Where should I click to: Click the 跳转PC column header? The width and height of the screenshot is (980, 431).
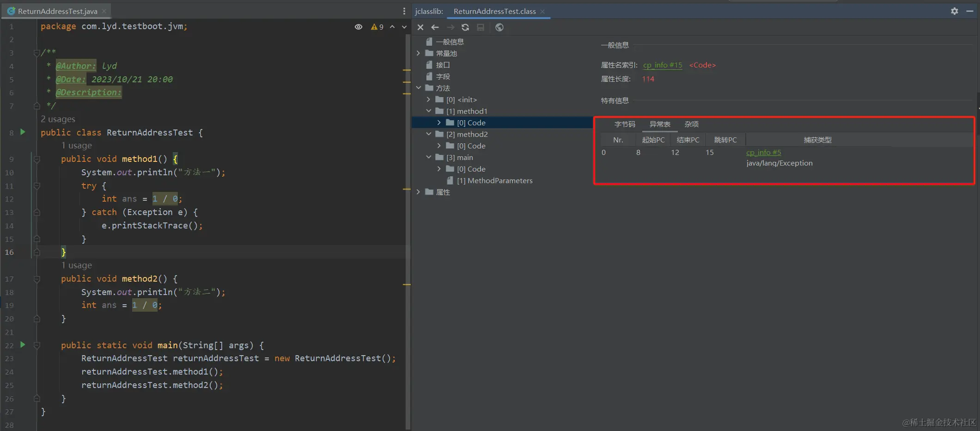pos(725,140)
